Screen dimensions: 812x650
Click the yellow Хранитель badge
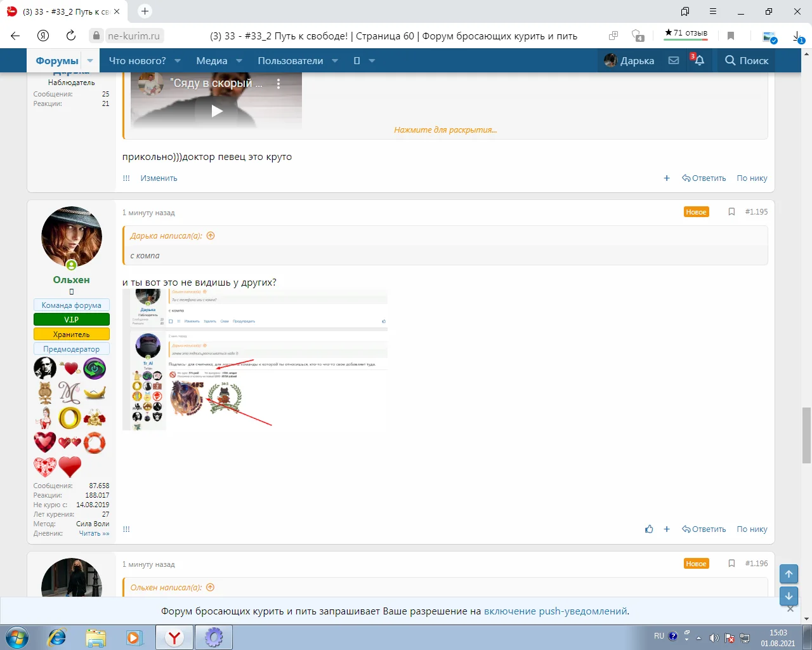pos(72,335)
